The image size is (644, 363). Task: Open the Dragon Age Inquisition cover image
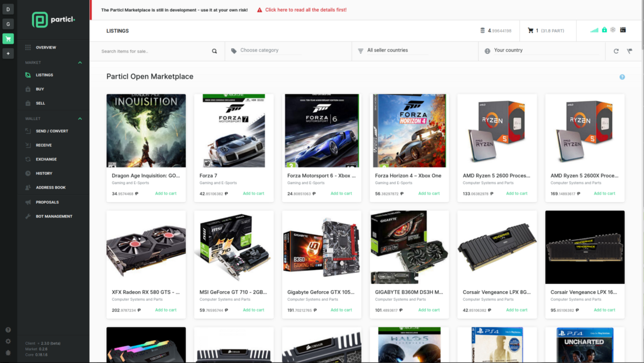[x=146, y=130]
